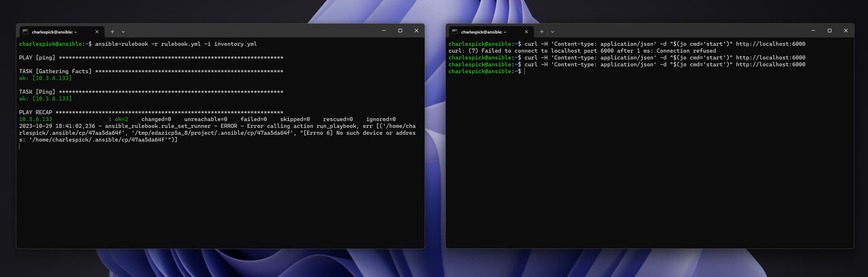Click the third curl command in right terminal
868x277 pixels.
(x=665, y=64)
